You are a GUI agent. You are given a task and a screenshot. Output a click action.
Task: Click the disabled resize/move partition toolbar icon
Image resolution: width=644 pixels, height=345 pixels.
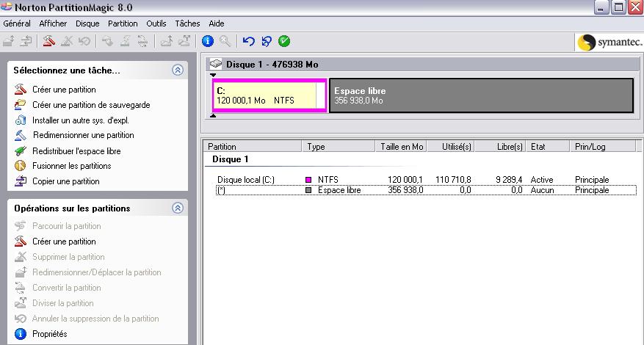click(x=9, y=41)
